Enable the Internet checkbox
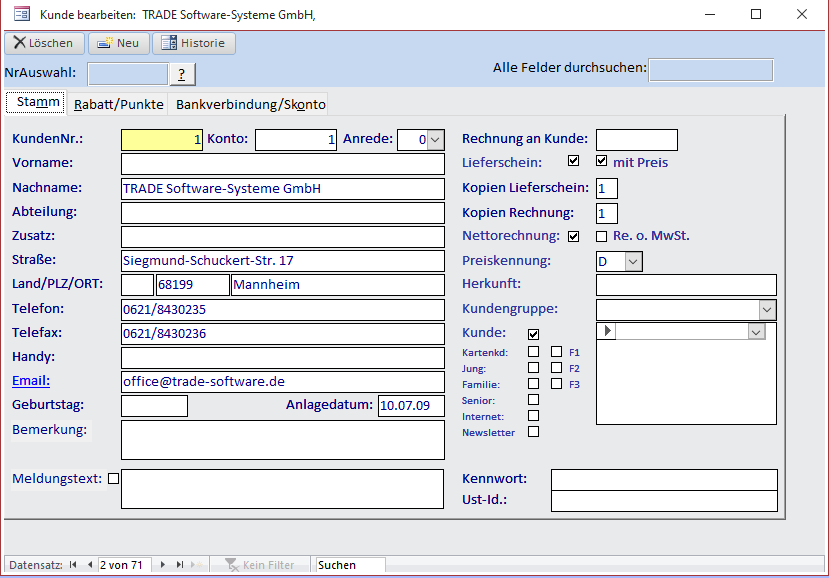Screen dimensions: 829x578 [533, 416]
